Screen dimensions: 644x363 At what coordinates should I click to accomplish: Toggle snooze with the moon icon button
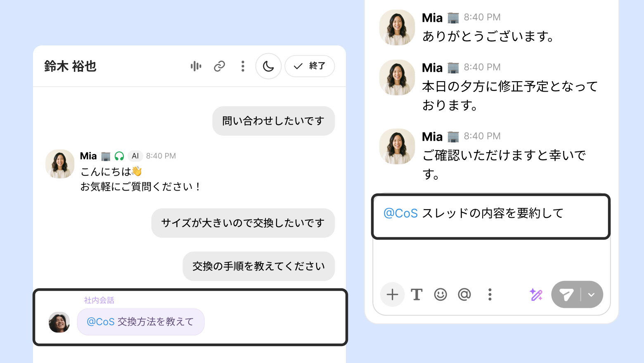(x=268, y=66)
